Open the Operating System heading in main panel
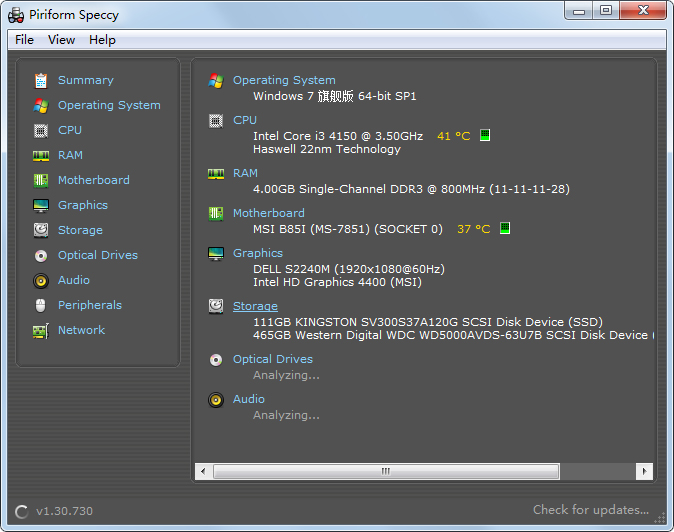674x532 pixels. 284,80
